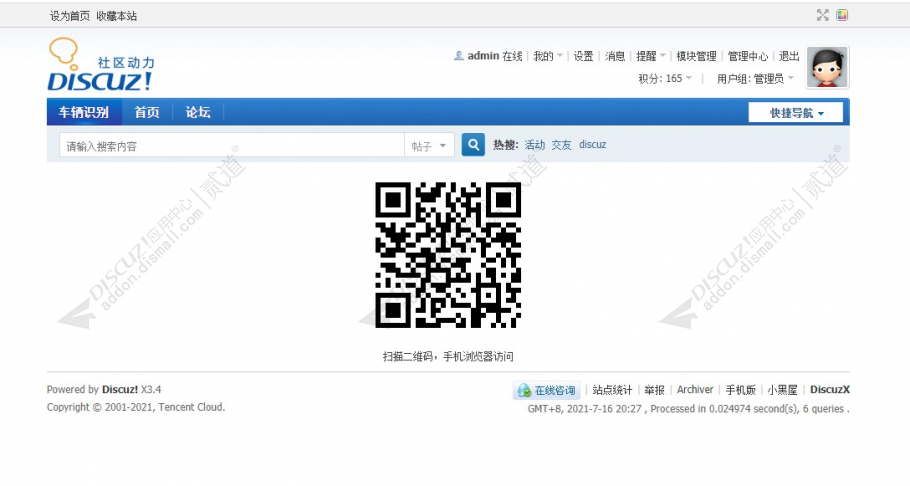Click Discuz! link in footer

click(120, 390)
